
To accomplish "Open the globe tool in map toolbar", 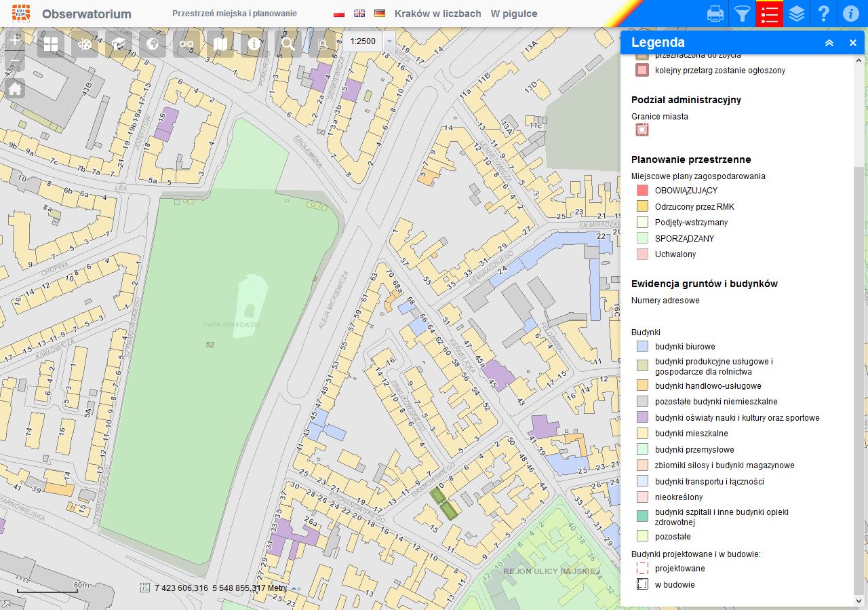I will [153, 45].
